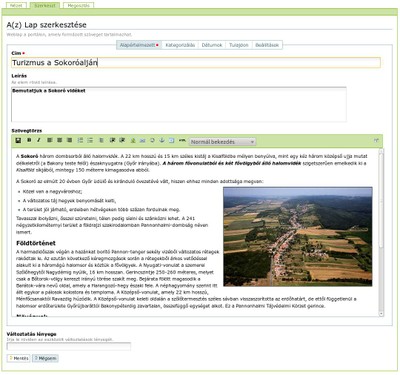The width and height of the screenshot is (400, 375).
Task: Open the Dátumok tab
Action: click(x=212, y=45)
